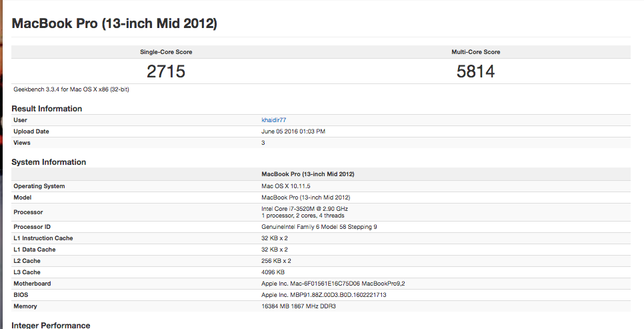Select the Mac-6F01561E16C75D06 MacBookPro9,2 value

(333, 284)
